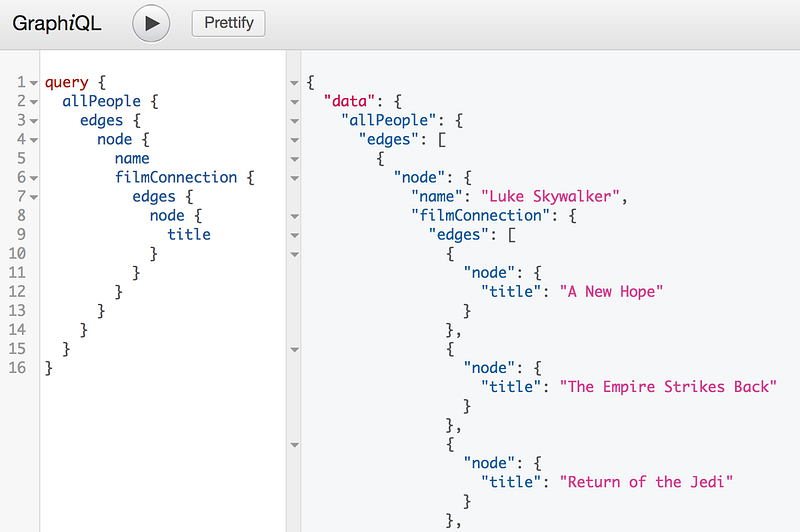Collapse the nested node block at line 8
The image size is (800, 532).
point(33,216)
